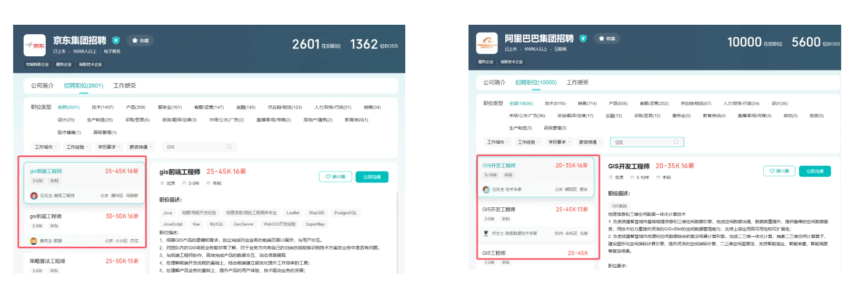
Task: Click Leaflet skill tag
Action: tap(293, 213)
